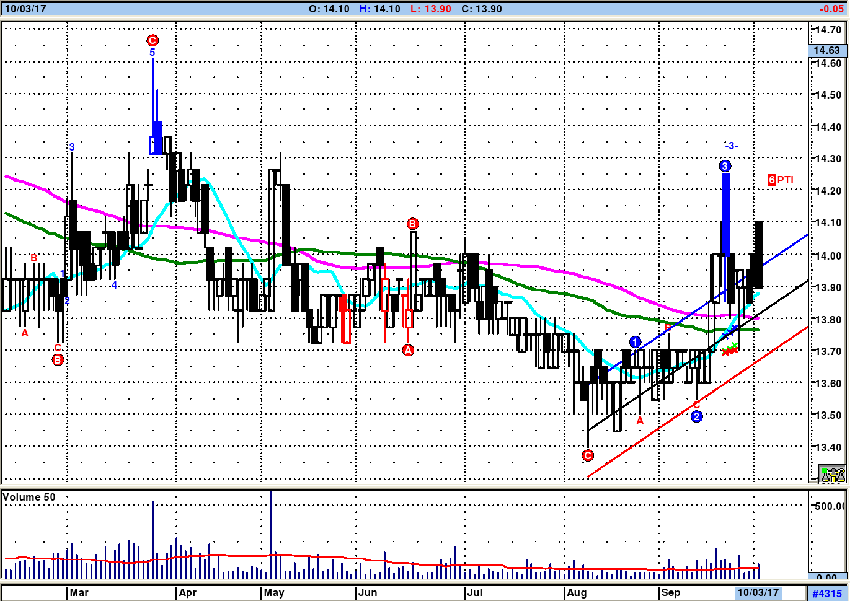Click the red PTI 6 indicator label
Image resolution: width=868 pixels, height=601 pixels.
point(780,180)
